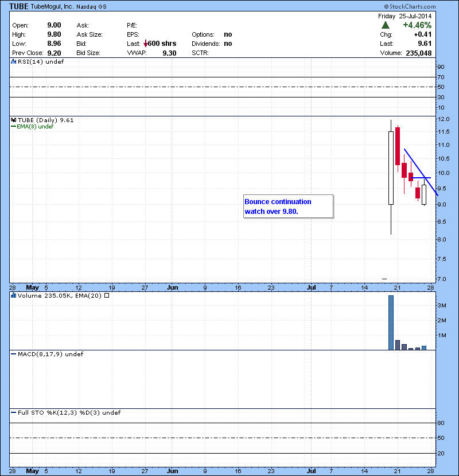Click the 80 stochastic axis label
The height and width of the screenshot is (476, 459).
click(441, 423)
